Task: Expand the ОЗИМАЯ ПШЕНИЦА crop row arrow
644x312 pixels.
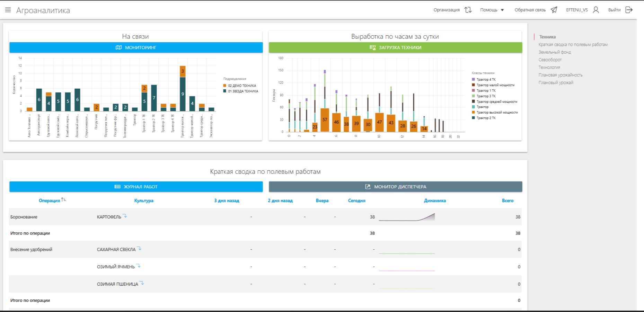Action: point(142,283)
